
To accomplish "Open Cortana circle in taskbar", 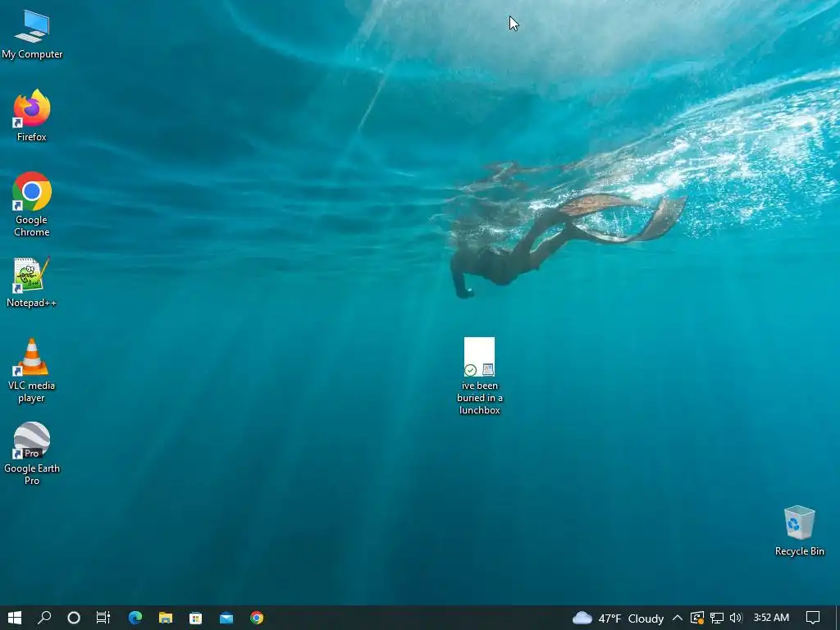I will point(74,618).
